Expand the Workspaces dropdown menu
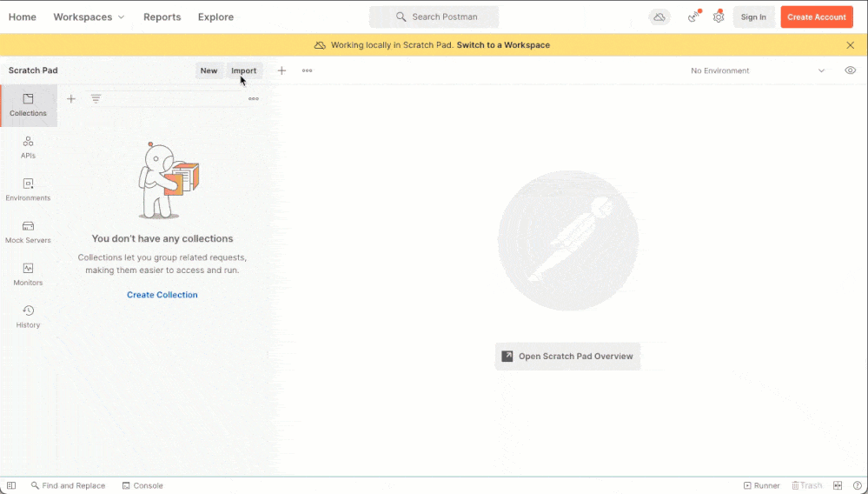This screenshot has height=494, width=868. [89, 17]
